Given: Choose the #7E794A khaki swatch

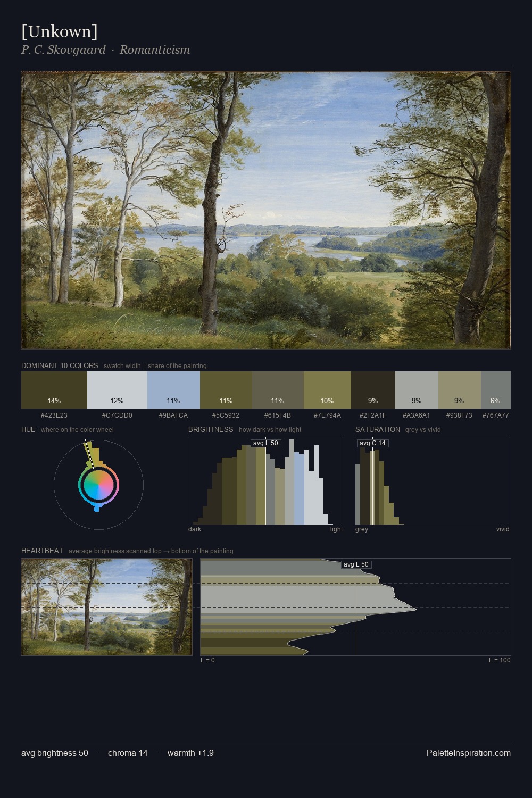Looking at the screenshot, I should pyautogui.click(x=327, y=390).
